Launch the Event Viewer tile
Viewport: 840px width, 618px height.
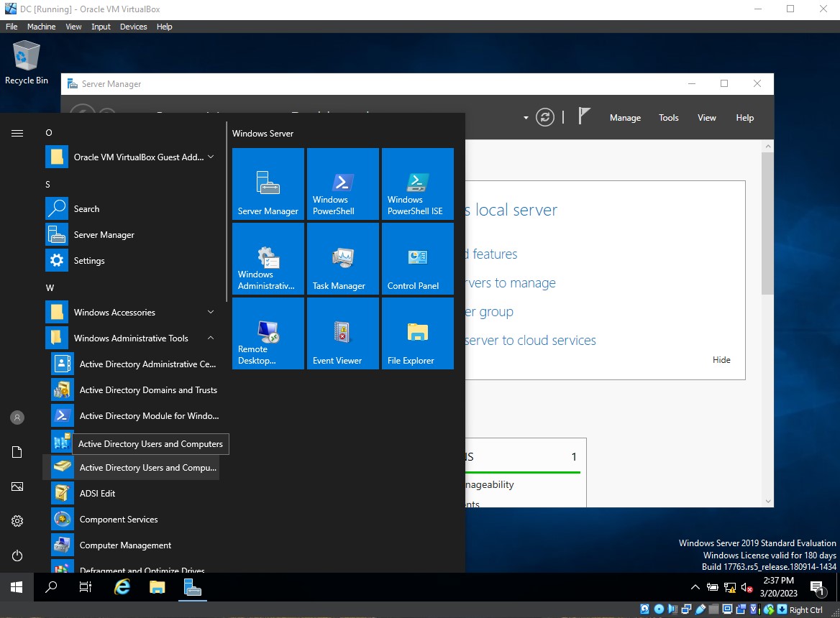[343, 333]
